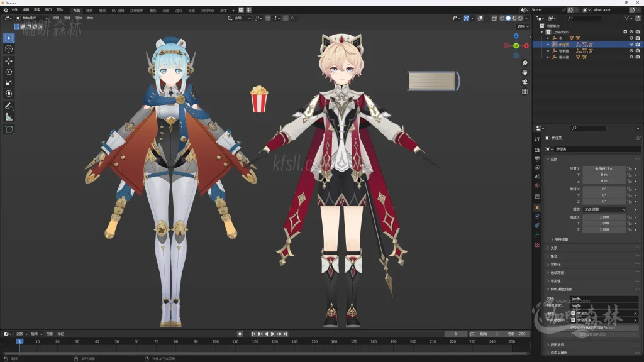Toggle proportional editing in viewport header
Screen dimensions: 644x362
(x=286, y=18)
